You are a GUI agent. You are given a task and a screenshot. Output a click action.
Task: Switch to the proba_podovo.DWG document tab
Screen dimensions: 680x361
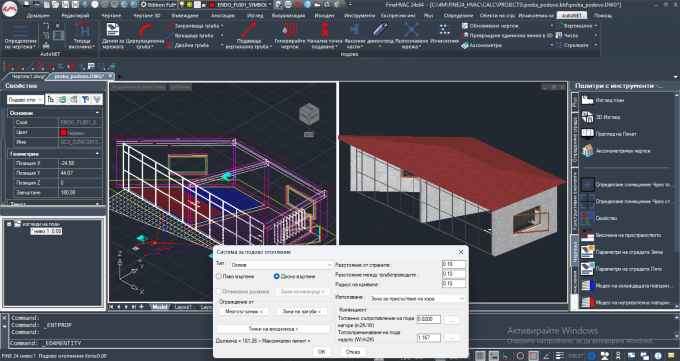[x=79, y=76]
